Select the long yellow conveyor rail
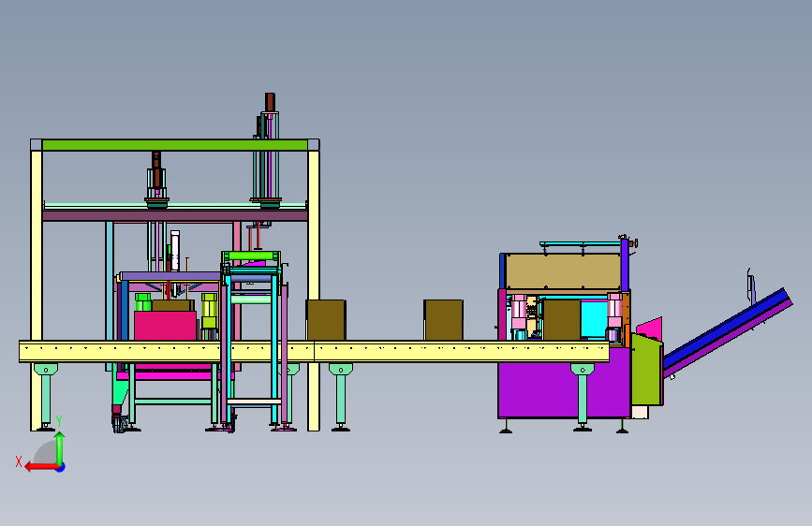Viewport: 812px width, 526px height. pos(314,352)
